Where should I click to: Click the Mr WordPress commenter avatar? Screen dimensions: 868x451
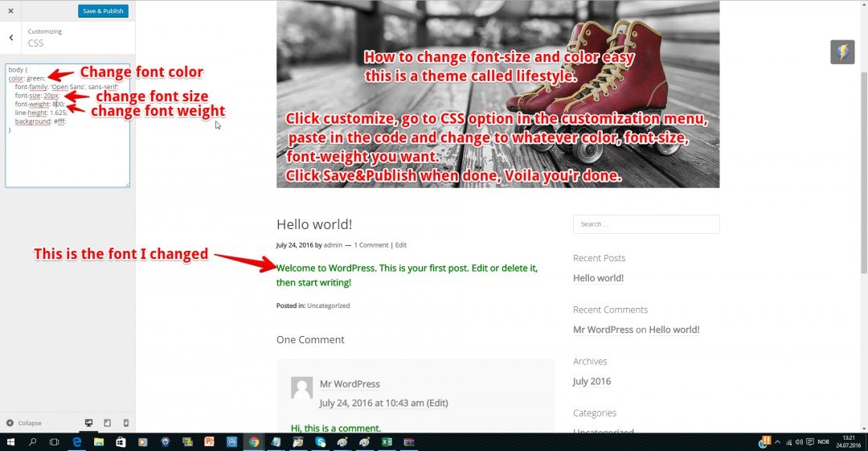click(x=301, y=387)
